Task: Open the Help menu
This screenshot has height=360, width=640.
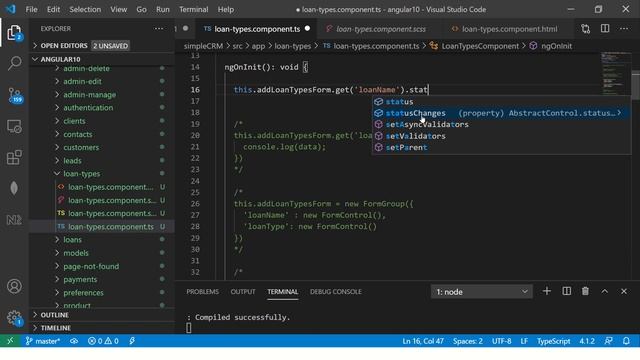Action: click(x=226, y=9)
